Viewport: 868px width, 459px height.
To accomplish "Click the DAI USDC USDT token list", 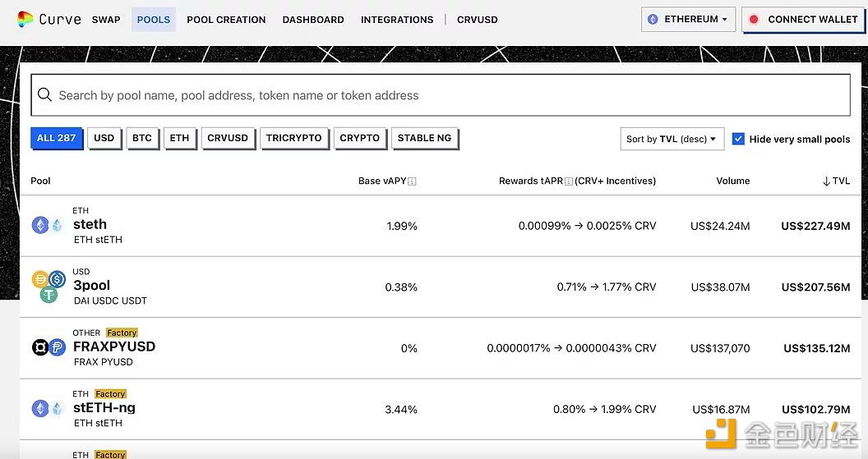I will pyautogui.click(x=110, y=301).
